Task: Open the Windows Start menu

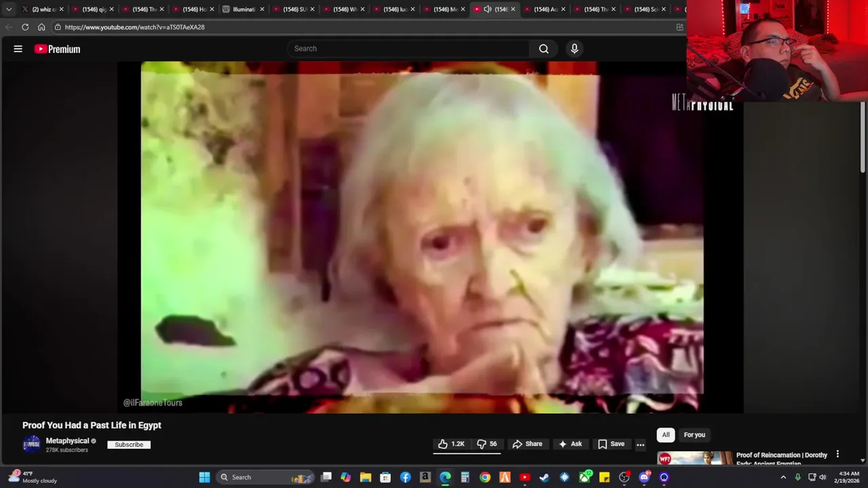Action: [x=204, y=477]
